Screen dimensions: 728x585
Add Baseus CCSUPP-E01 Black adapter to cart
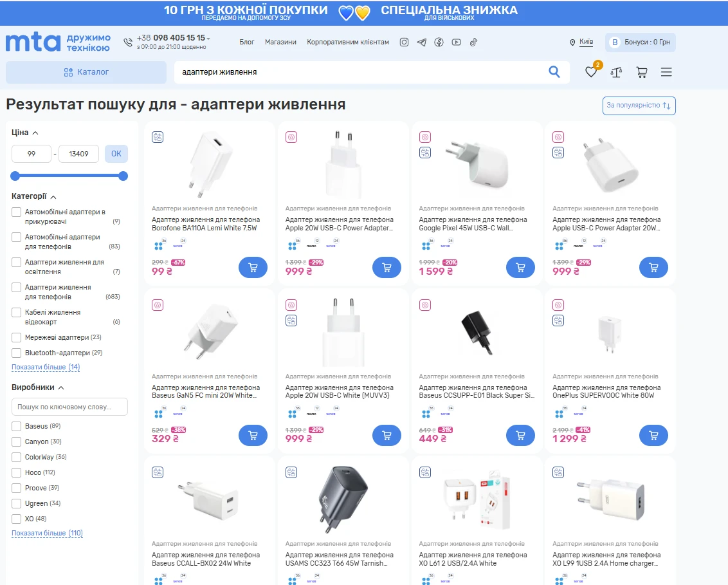pyautogui.click(x=520, y=436)
